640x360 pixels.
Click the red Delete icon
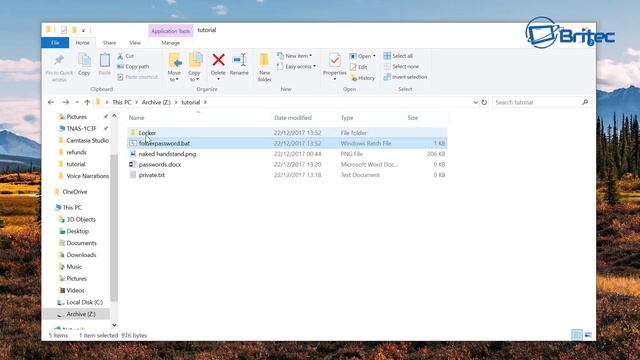tap(218, 60)
